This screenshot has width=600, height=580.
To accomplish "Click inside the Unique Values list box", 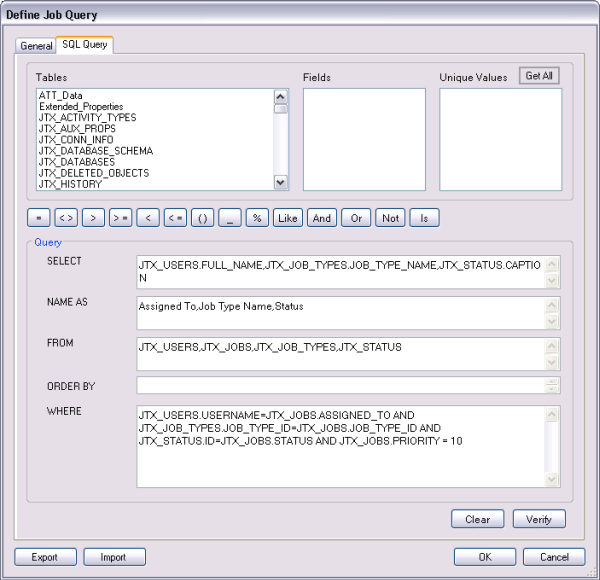I will click(501, 140).
